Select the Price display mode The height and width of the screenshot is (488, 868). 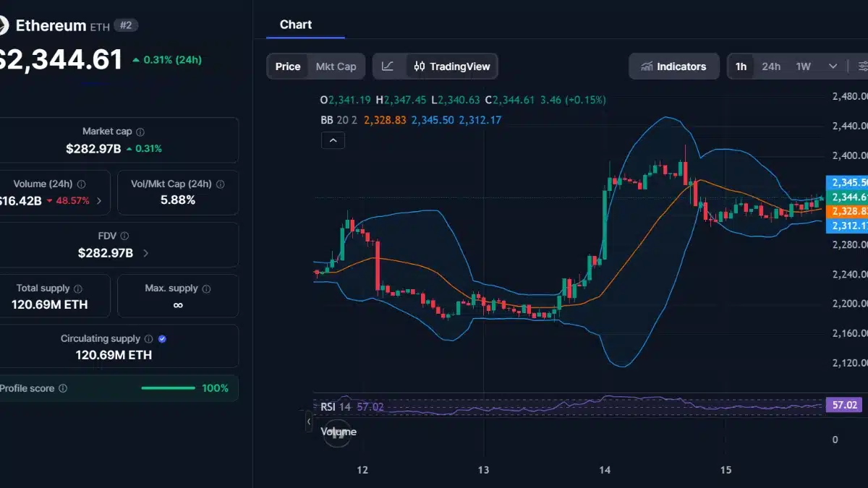pos(287,66)
